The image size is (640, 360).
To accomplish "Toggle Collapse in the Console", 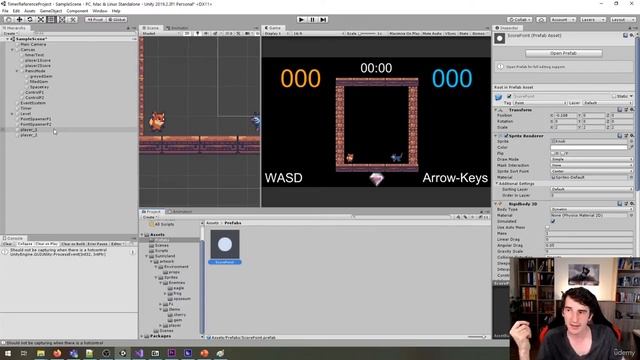I will click(x=25, y=244).
